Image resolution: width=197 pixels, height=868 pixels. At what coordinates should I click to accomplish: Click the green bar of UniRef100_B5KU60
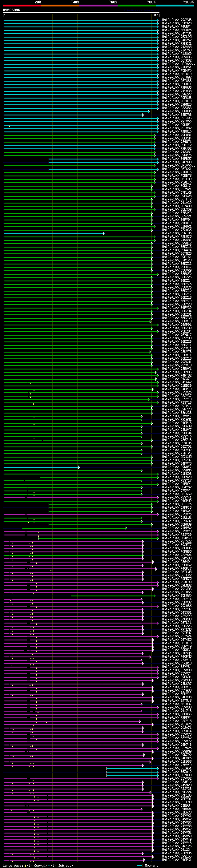(x=113, y=596)
